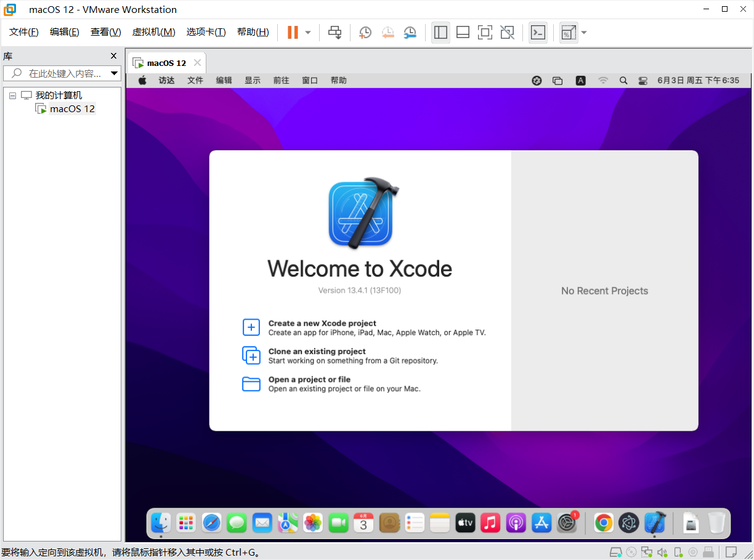Open VMware 查看(V) menu
The height and width of the screenshot is (560, 754).
click(106, 32)
